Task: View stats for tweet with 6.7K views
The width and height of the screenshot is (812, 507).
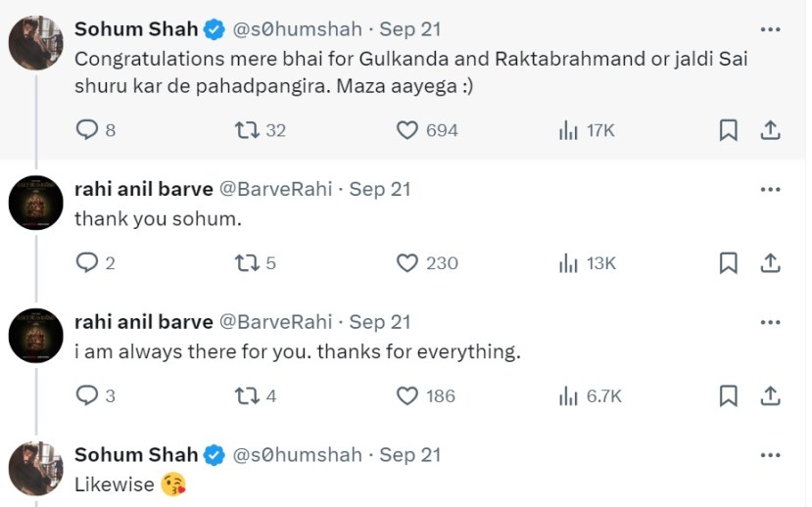Action: click(x=568, y=396)
